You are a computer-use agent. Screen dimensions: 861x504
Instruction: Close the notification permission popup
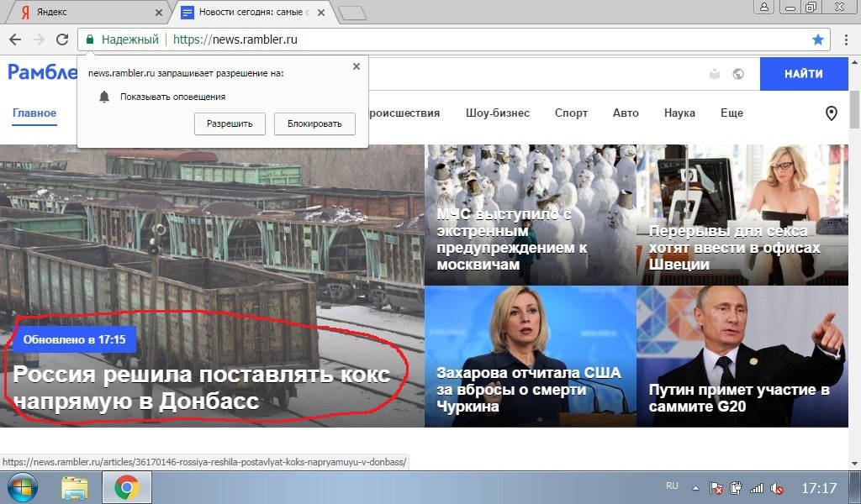[356, 66]
